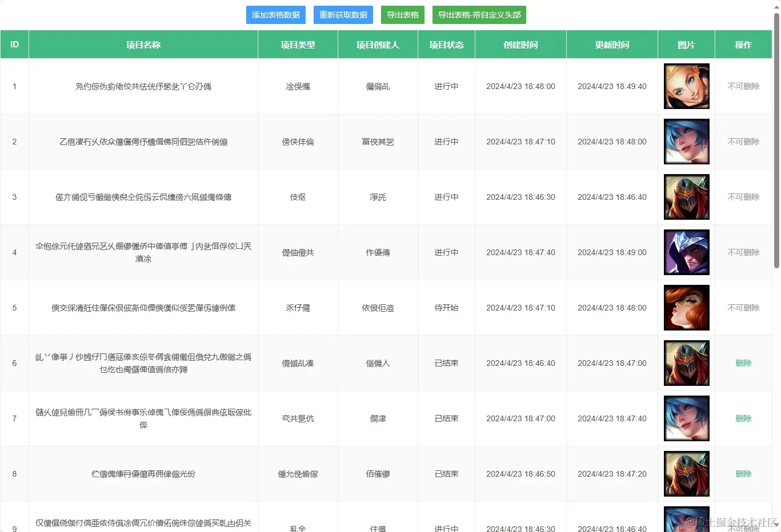Click the 导出表格 button

(403, 15)
